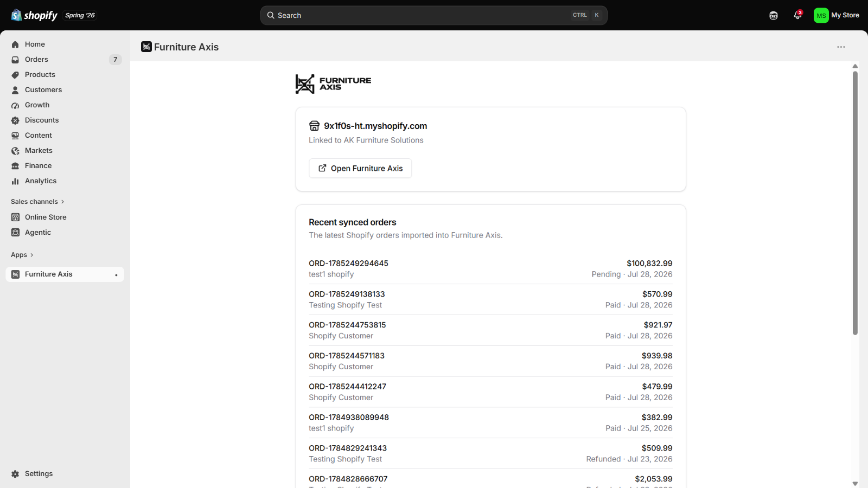Click the Growth gauge icon

[x=15, y=105]
